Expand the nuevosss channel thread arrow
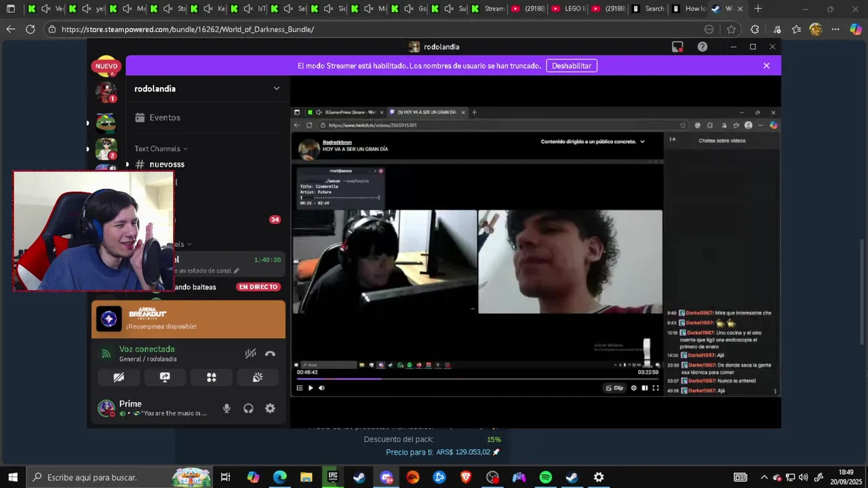The width and height of the screenshot is (868, 488). tap(127, 164)
